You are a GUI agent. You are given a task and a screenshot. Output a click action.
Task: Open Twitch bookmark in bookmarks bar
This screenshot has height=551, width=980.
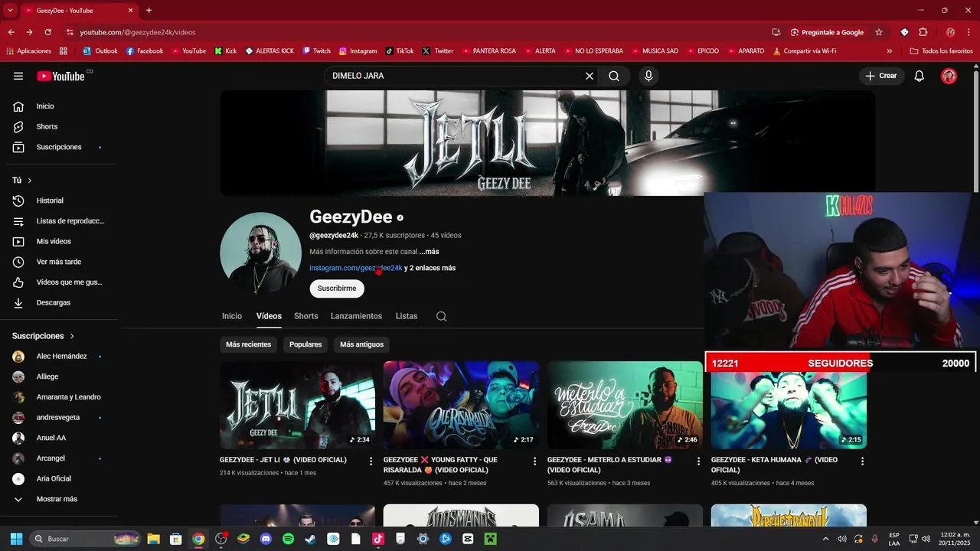[x=316, y=51]
